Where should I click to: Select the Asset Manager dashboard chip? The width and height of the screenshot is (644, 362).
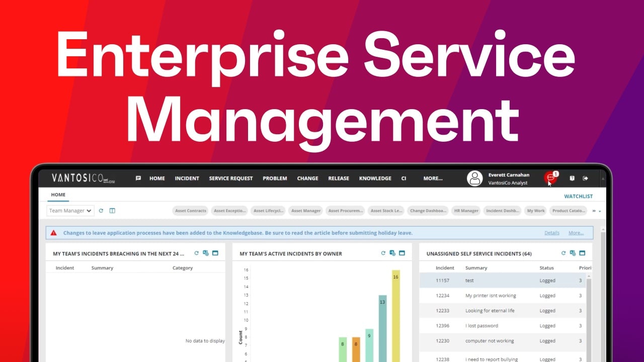pyautogui.click(x=306, y=211)
